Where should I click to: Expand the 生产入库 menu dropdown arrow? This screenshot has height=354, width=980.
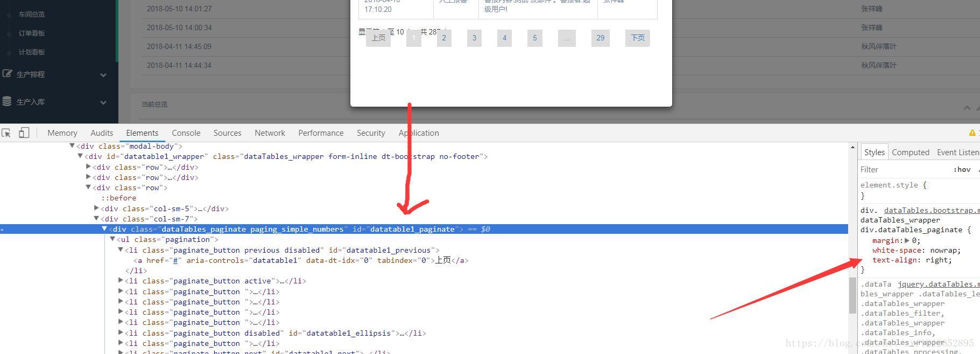point(103,102)
